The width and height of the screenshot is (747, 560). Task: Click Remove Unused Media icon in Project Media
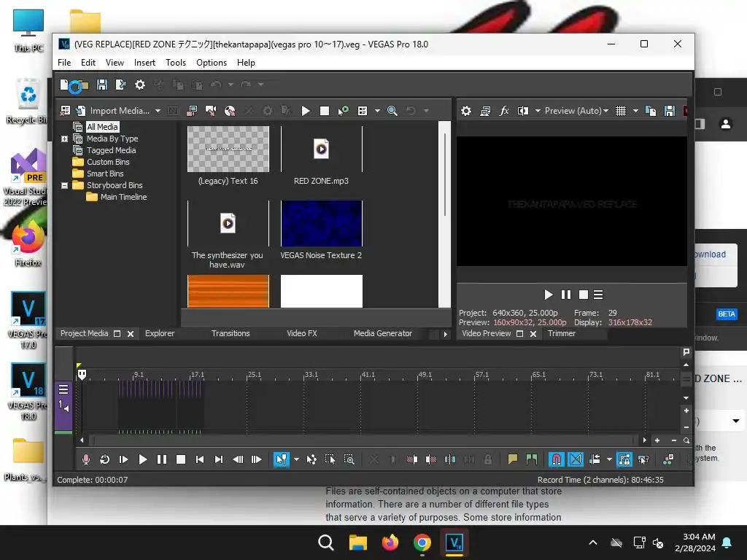point(65,111)
